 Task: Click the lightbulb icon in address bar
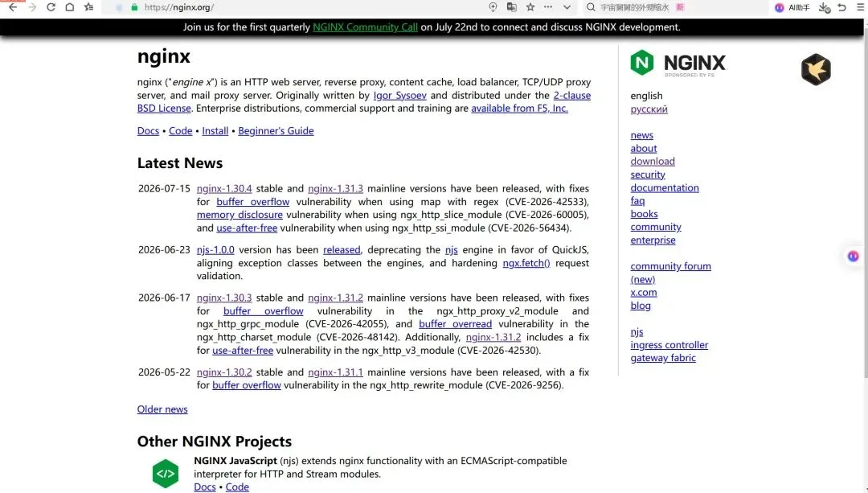click(x=493, y=7)
